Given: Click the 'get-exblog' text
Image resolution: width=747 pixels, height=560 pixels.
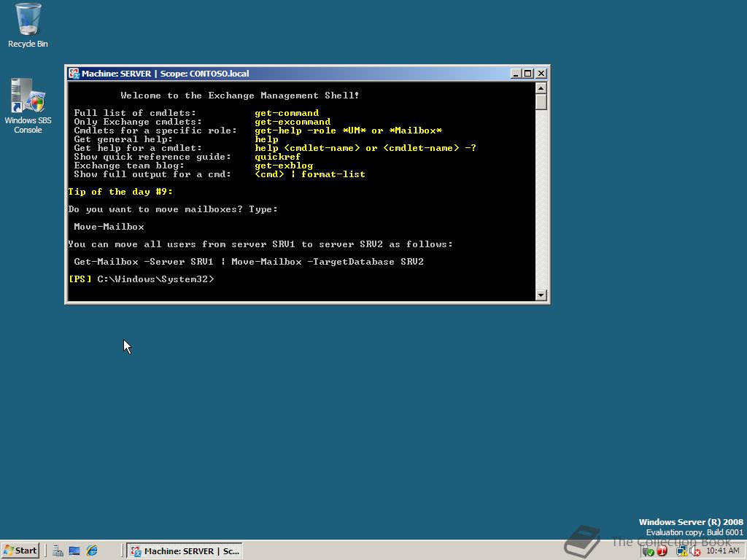Looking at the screenshot, I should pos(284,166).
